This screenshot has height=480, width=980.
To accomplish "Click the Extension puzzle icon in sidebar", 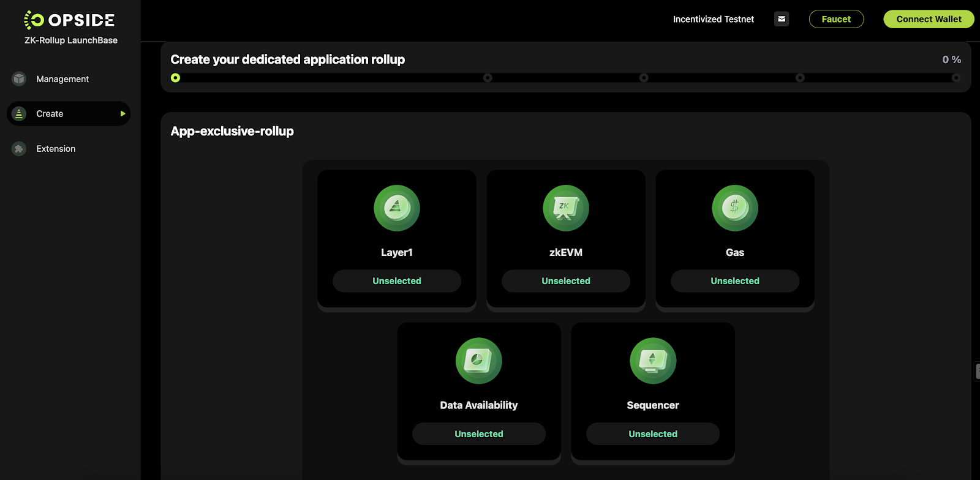I will coord(19,149).
